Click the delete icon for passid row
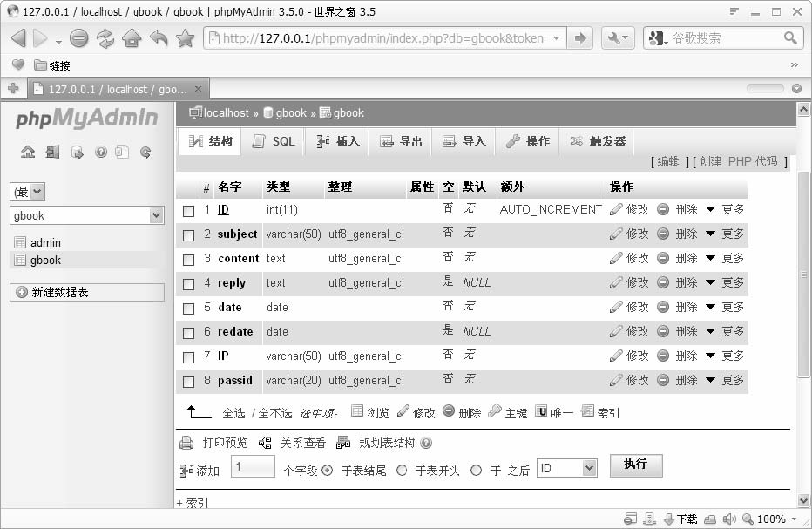 coord(663,380)
